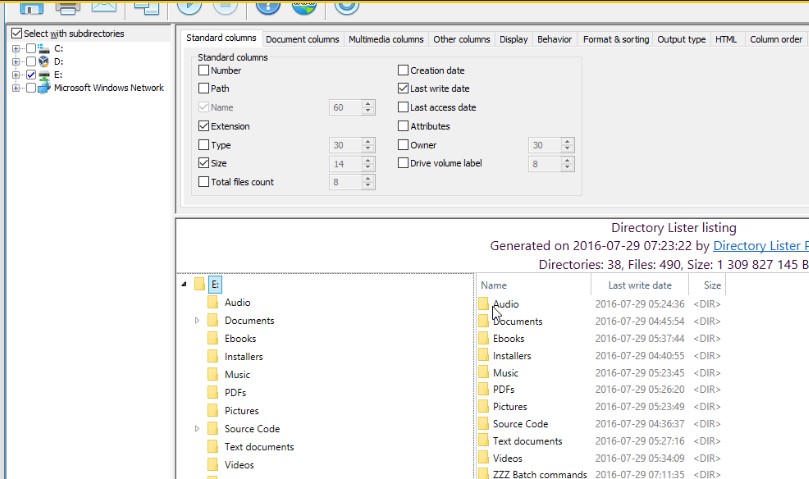Click the Installers folder icon in preview tree
Image resolution: width=809 pixels, height=479 pixels.
(x=213, y=357)
